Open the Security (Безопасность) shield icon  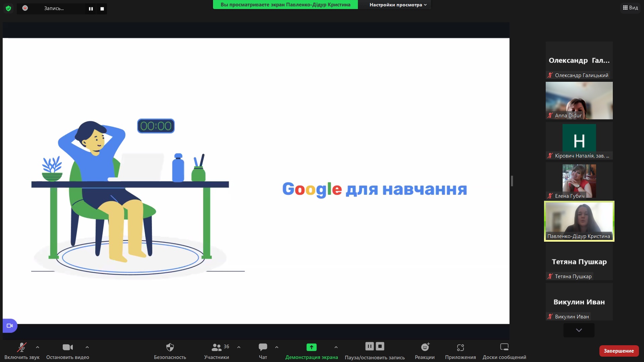point(170,347)
